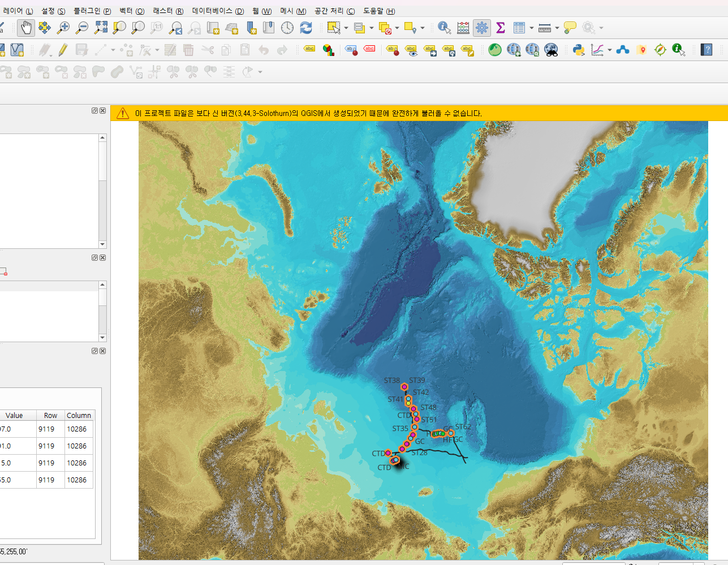Select the Pan Map hand tool

26,27
